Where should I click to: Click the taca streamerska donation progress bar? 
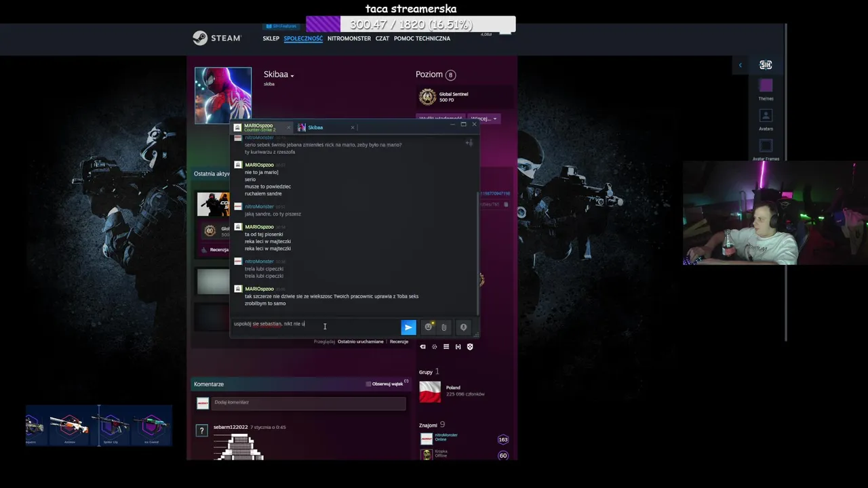(x=410, y=24)
